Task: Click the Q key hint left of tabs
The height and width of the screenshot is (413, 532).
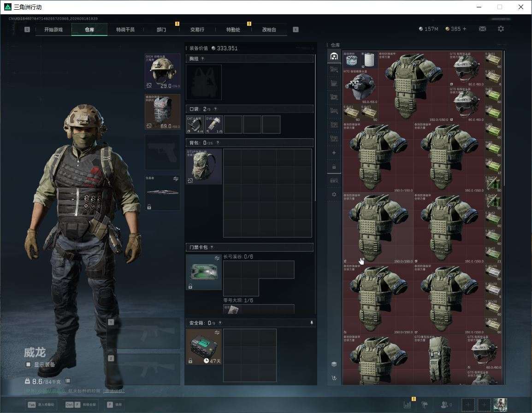Action: coord(27,29)
